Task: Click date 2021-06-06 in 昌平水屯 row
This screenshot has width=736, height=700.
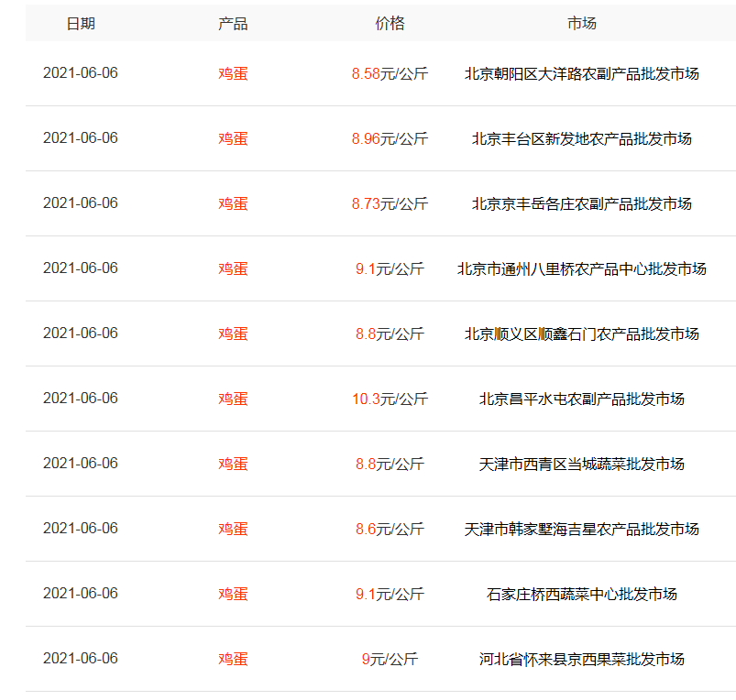Action: [81, 398]
